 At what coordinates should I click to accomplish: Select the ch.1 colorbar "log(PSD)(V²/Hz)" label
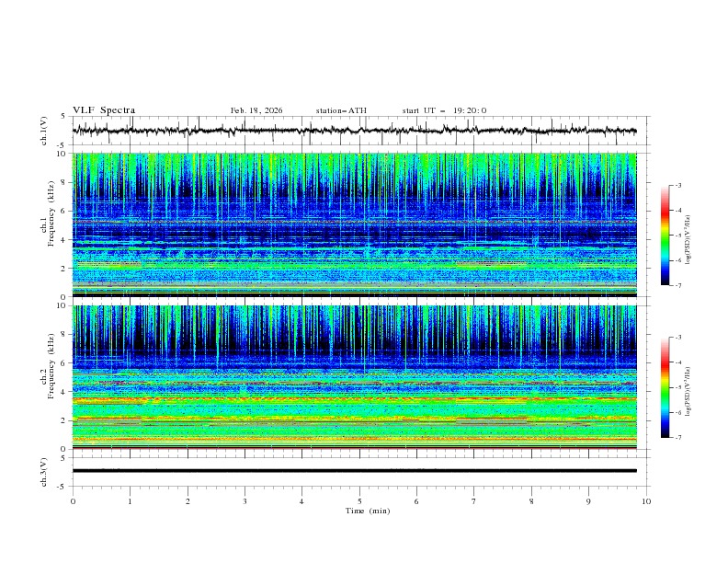(688, 240)
